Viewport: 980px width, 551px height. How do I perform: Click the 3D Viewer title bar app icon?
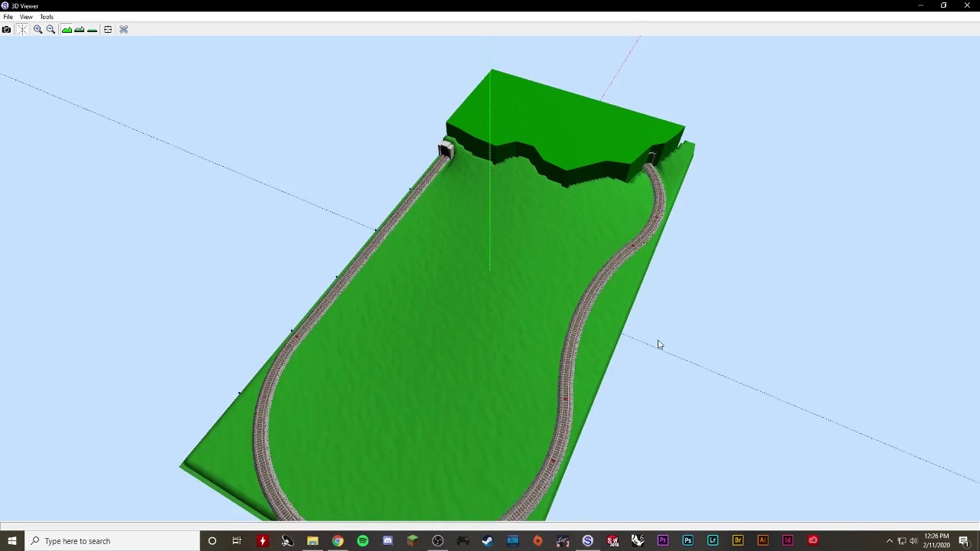(5, 5)
